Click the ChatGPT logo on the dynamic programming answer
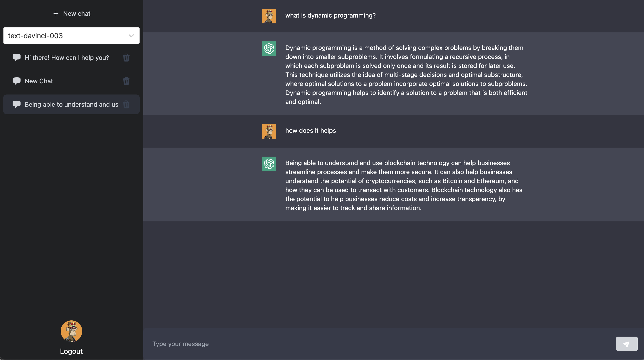This screenshot has width=644, height=360. coord(269,49)
